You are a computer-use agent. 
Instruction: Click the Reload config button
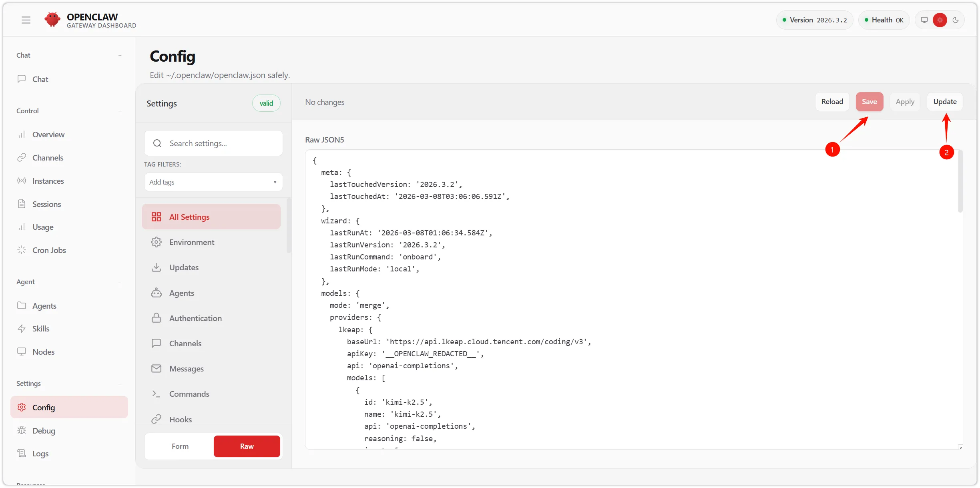pyautogui.click(x=832, y=102)
